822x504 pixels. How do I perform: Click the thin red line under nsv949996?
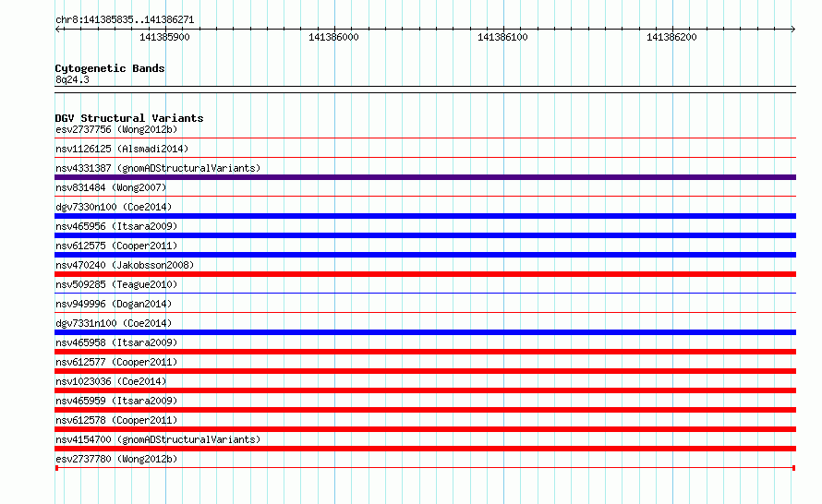point(425,313)
